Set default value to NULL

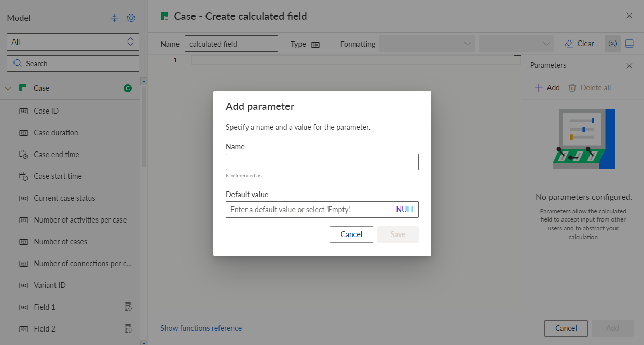point(405,210)
